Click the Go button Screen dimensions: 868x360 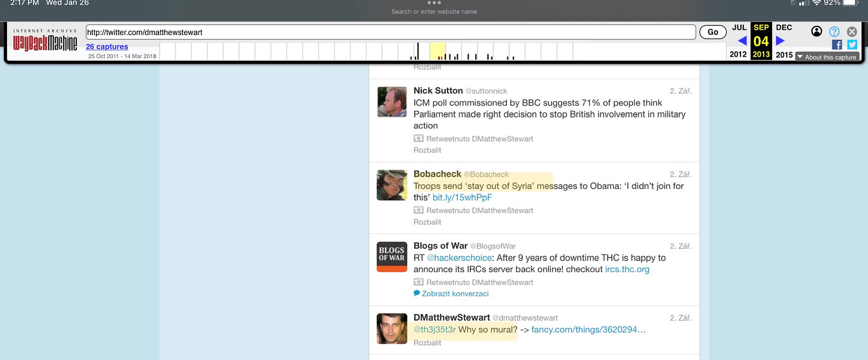click(712, 32)
